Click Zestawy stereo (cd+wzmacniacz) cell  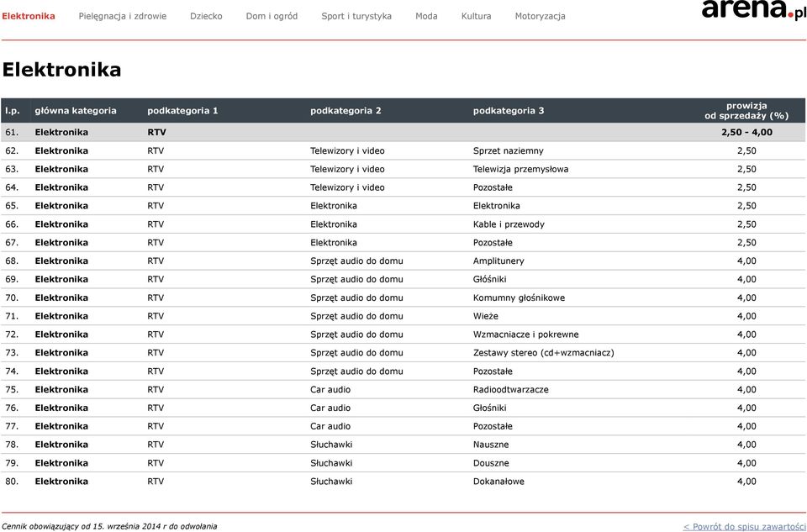tap(543, 353)
